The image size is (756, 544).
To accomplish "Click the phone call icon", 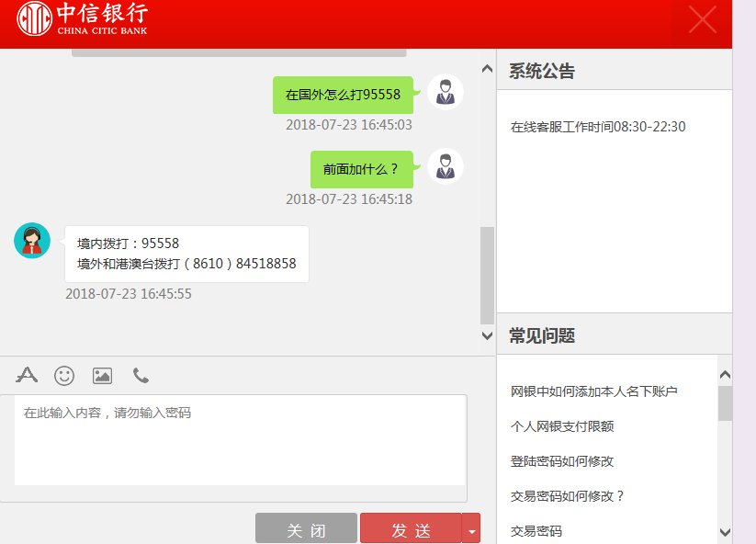I will pos(139,375).
